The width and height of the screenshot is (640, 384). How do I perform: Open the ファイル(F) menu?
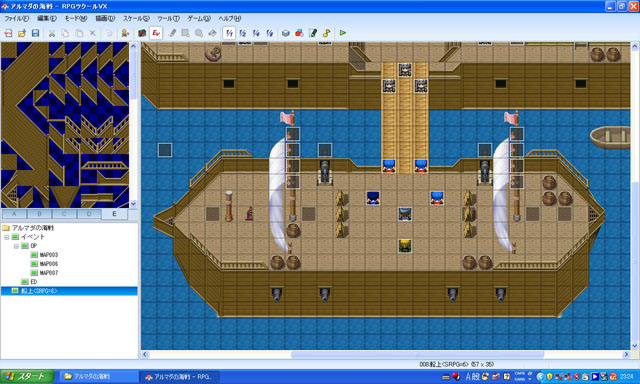pyautogui.click(x=16, y=18)
